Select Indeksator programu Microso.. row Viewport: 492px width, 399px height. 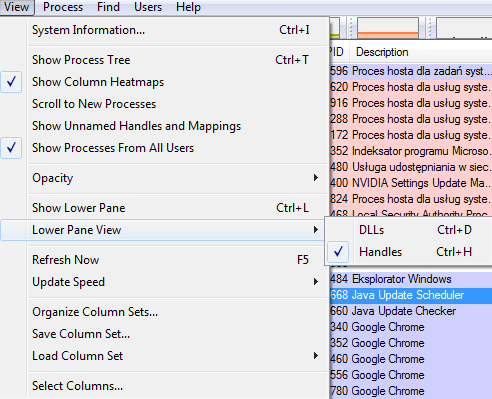[x=411, y=151]
